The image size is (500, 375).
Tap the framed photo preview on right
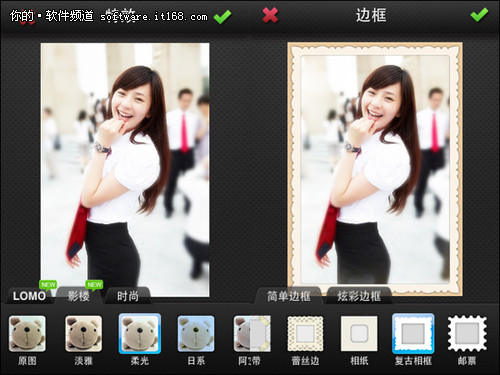(x=375, y=169)
